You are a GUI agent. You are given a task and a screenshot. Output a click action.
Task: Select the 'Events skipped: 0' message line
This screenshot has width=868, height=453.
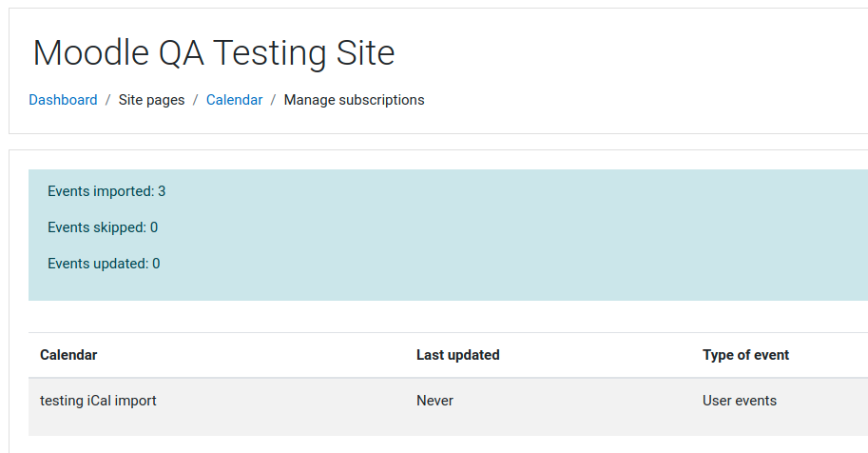click(103, 227)
